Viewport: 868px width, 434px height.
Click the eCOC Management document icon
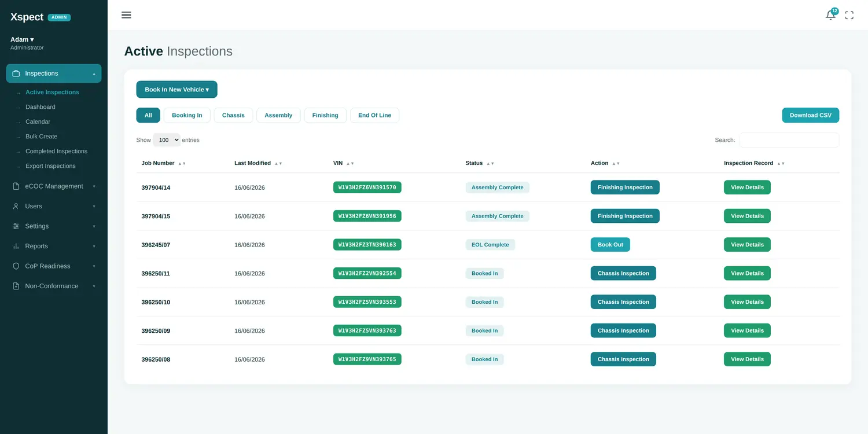pyautogui.click(x=16, y=186)
